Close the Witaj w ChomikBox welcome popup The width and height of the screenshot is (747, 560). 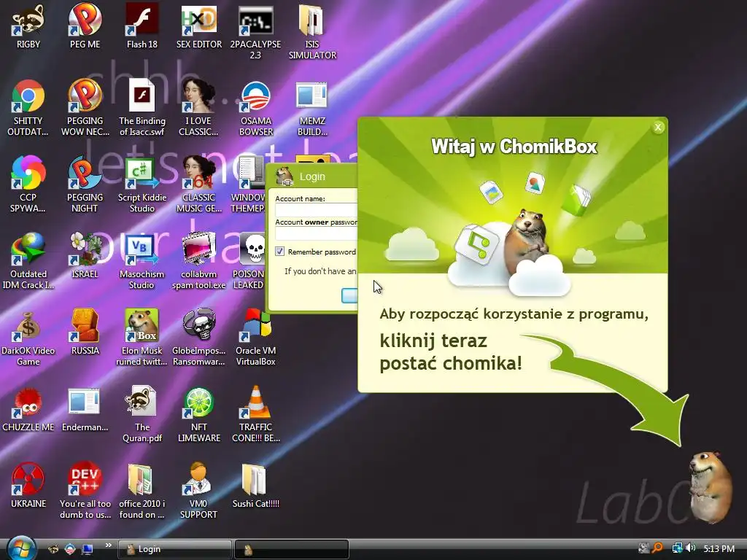[658, 127]
